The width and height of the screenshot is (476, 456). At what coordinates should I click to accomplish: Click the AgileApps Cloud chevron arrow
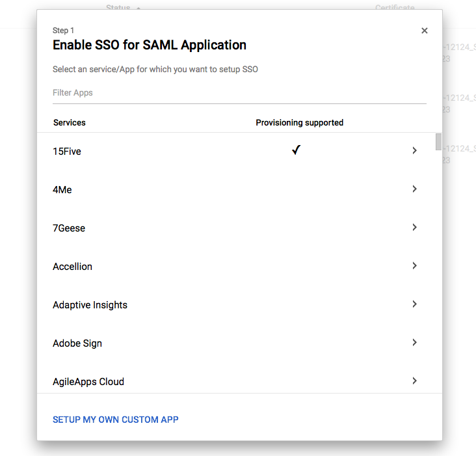tap(414, 381)
